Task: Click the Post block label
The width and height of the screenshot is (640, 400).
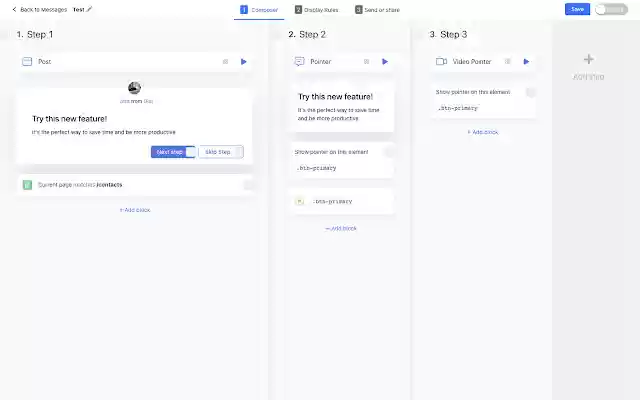Action: pyautogui.click(x=44, y=62)
